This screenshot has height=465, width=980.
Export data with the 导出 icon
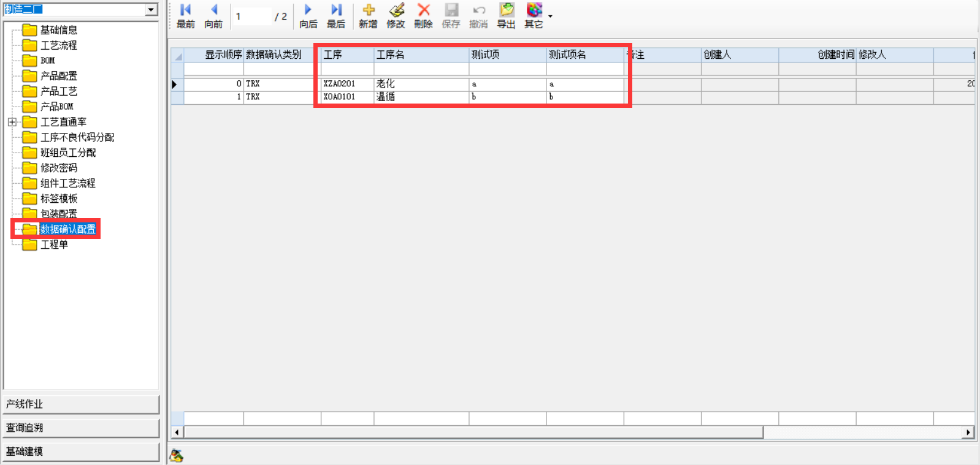[506, 16]
